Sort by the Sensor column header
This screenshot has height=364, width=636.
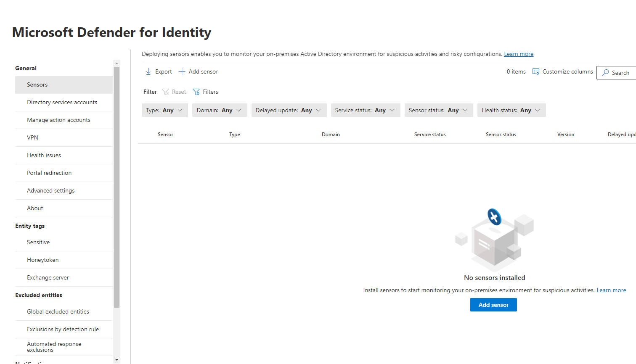[x=165, y=135]
